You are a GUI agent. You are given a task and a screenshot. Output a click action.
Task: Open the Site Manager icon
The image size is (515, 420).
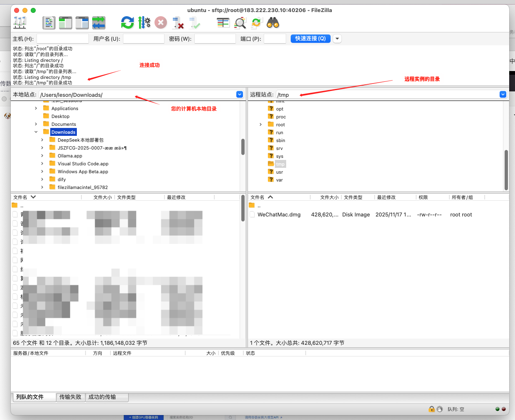pos(20,23)
